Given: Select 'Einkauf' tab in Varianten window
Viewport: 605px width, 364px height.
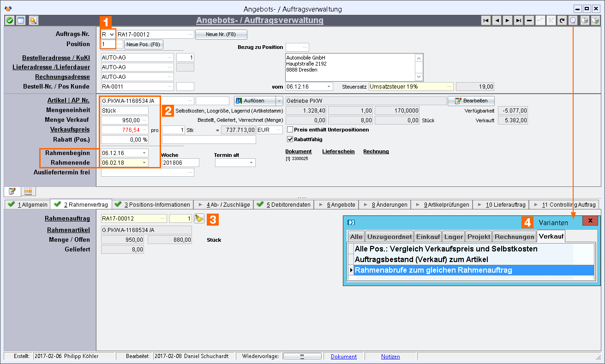Looking at the screenshot, I should [x=427, y=237].
